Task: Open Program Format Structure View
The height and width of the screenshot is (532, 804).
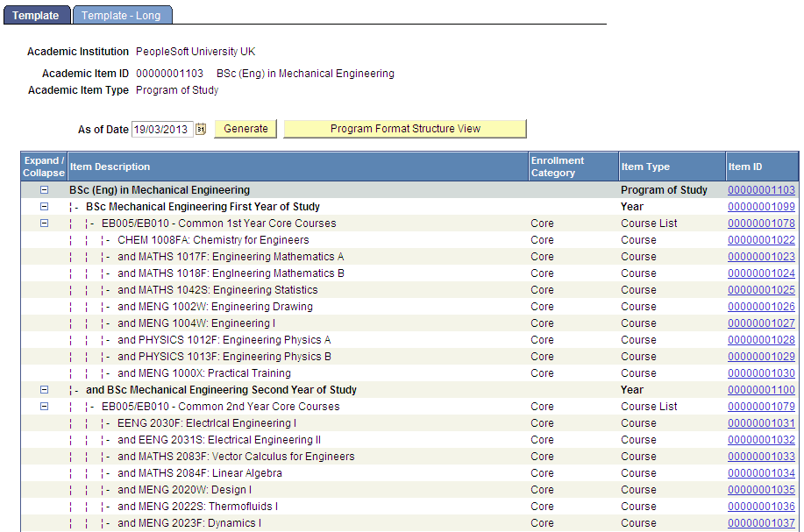Action: [x=405, y=129]
